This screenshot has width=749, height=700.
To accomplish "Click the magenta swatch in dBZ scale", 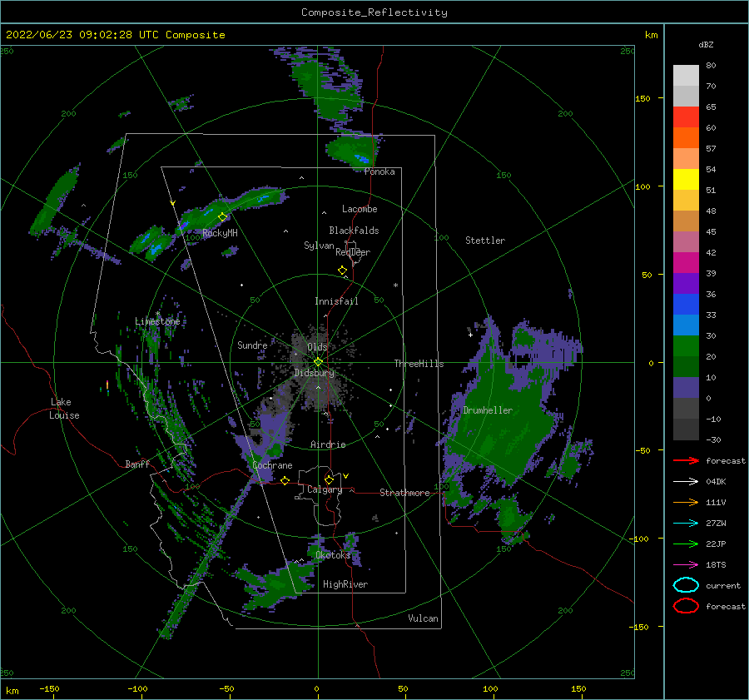I will click(x=686, y=263).
